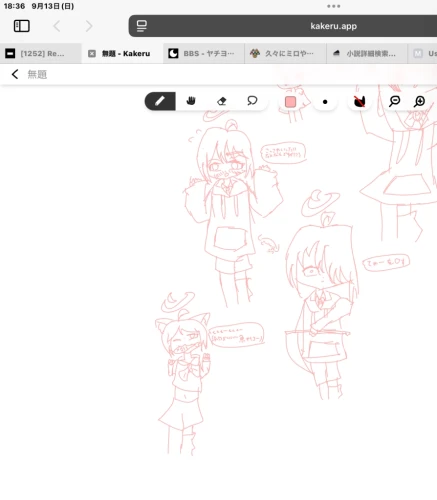Viewport: 437px width, 500px height.
Task: Select the eraser tool
Action: (222, 101)
